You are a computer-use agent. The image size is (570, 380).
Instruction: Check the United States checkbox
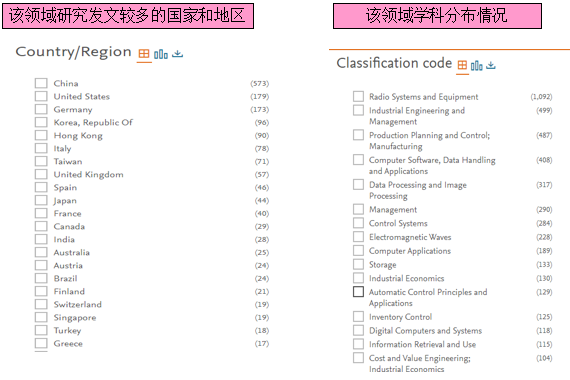pos(41,96)
